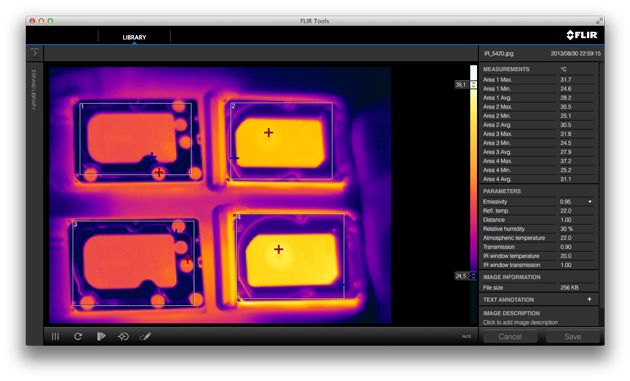Select the 'Area 2 Min.' measurement row
630x381 pixels.
538,116
